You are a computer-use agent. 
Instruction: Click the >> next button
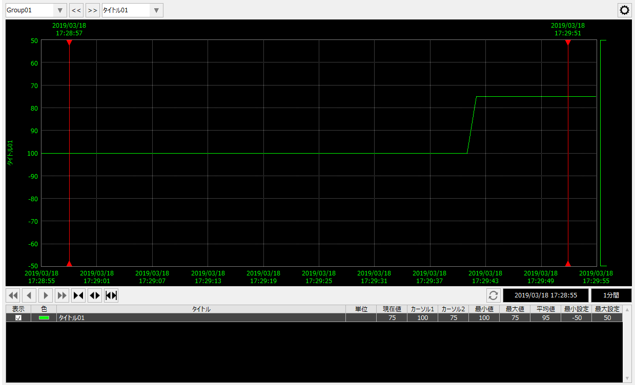(x=93, y=10)
